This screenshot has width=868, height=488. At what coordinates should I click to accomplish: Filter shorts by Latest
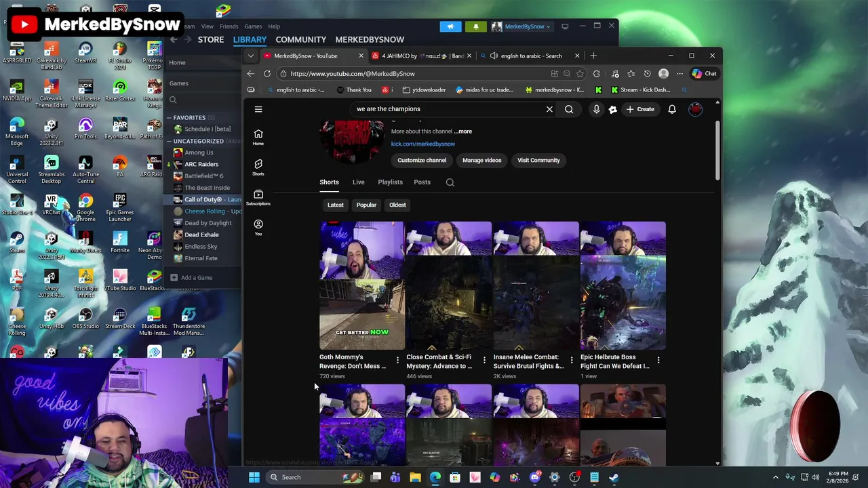click(x=336, y=205)
